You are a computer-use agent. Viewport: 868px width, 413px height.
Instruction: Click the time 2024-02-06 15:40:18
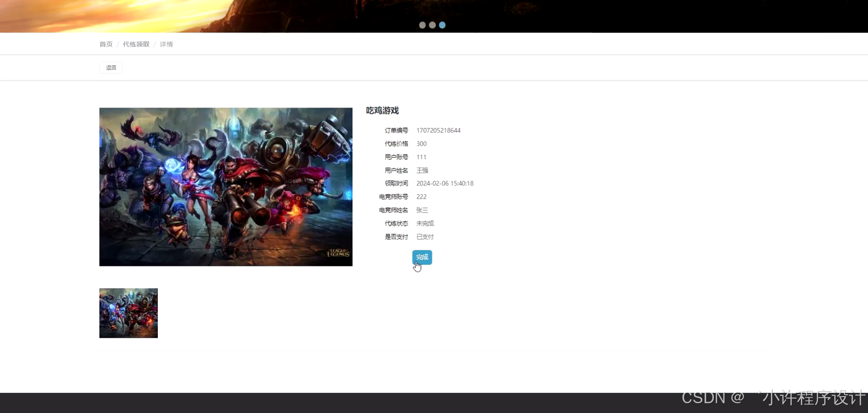point(445,184)
